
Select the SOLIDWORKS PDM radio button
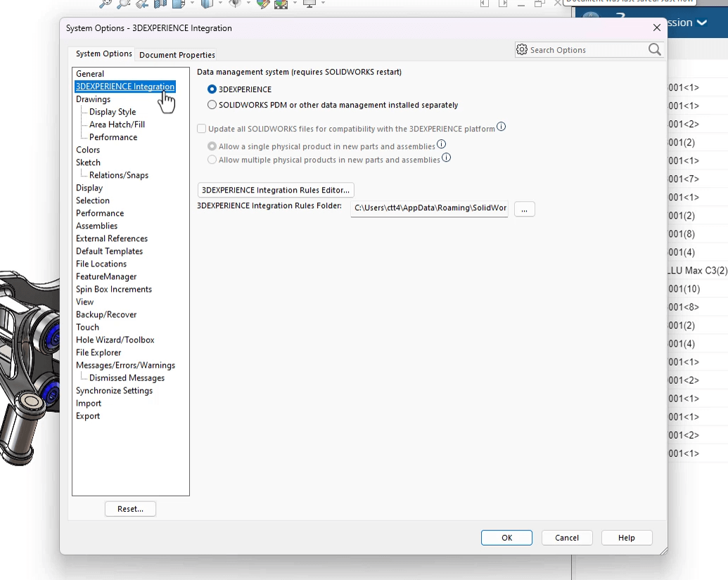(212, 105)
